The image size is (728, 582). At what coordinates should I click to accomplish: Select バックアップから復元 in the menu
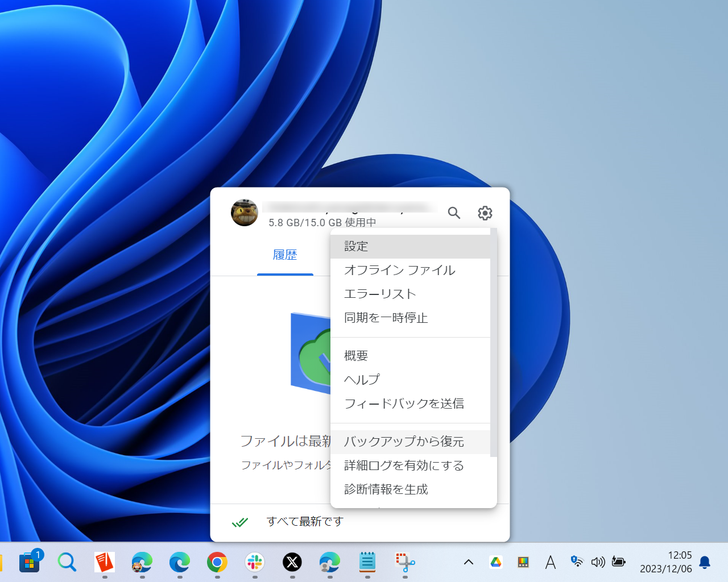404,441
